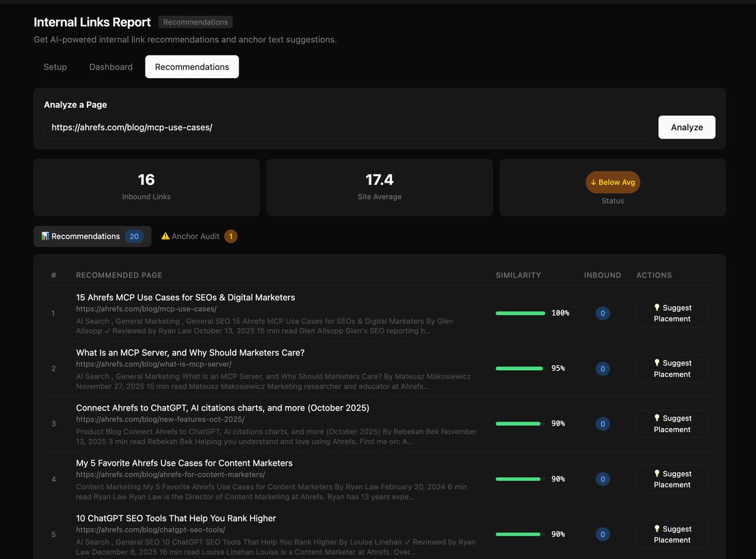756x559 pixels.
Task: Open the title What Is an MCP Server
Action: (x=190, y=353)
